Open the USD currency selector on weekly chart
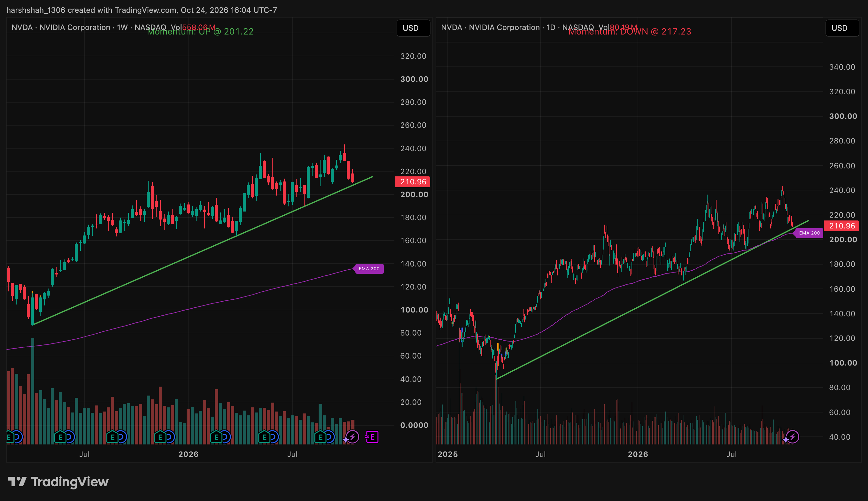The image size is (868, 501). pyautogui.click(x=413, y=28)
